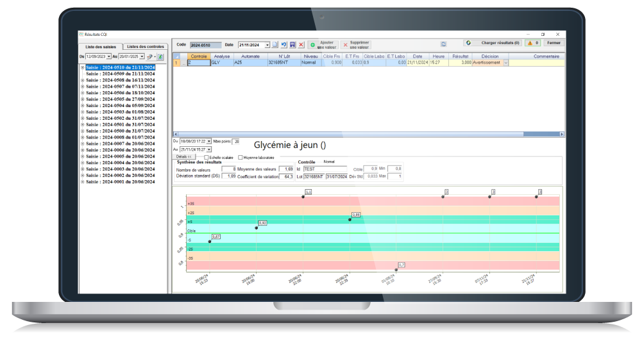644x341 pixels.
Task: Tick the Moyenne laboratoire checkbox
Action: (241, 157)
